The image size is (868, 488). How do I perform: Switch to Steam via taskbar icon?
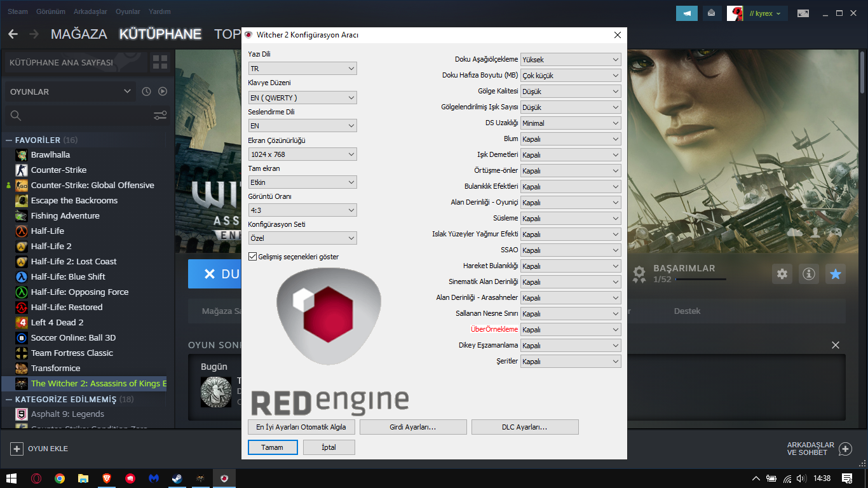tap(177, 478)
